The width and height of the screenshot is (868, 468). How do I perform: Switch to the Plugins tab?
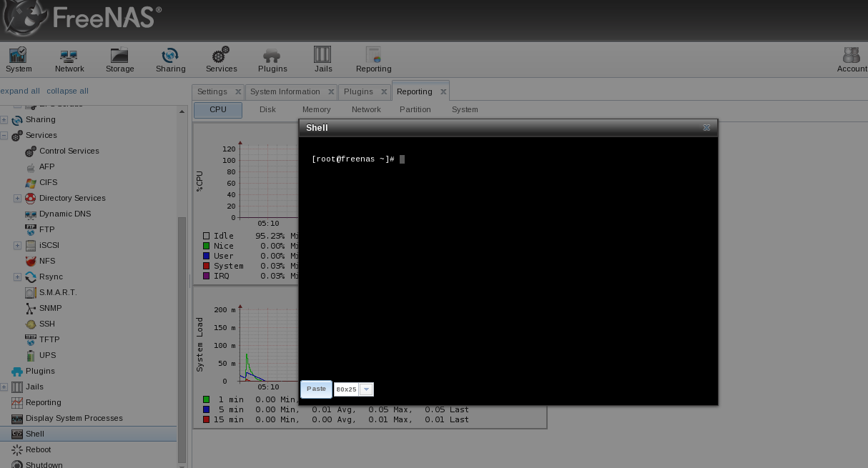coord(358,91)
